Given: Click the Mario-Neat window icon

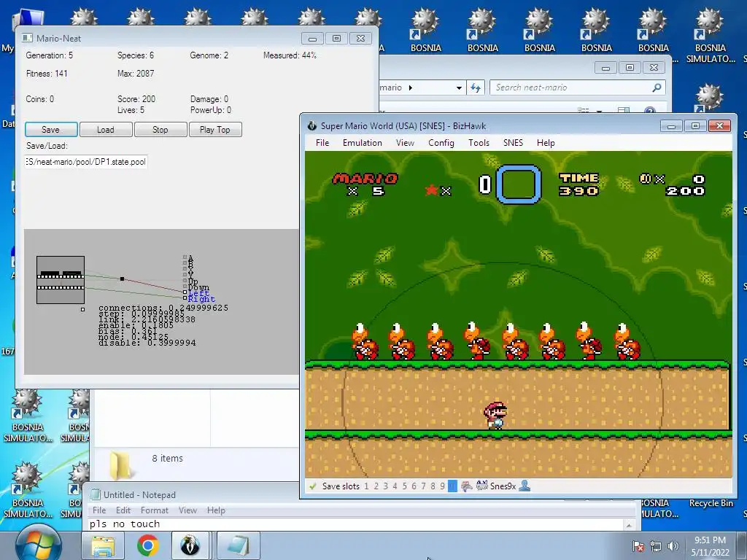Looking at the screenshot, I should pyautogui.click(x=28, y=38).
